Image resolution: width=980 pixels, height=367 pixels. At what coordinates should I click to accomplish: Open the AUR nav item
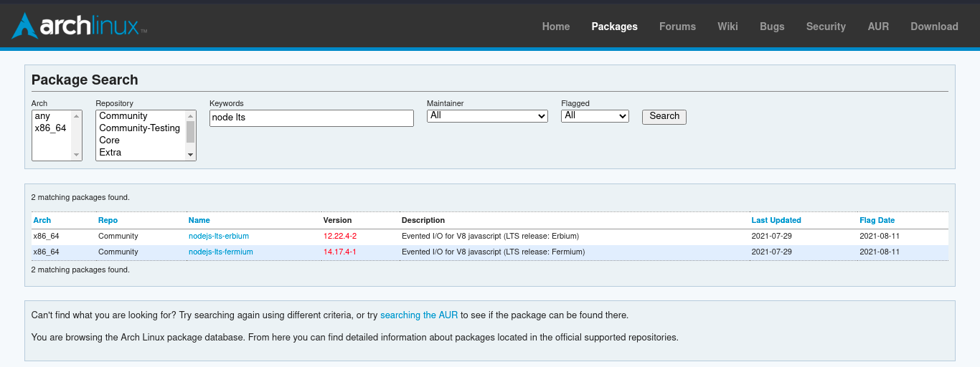click(x=878, y=27)
